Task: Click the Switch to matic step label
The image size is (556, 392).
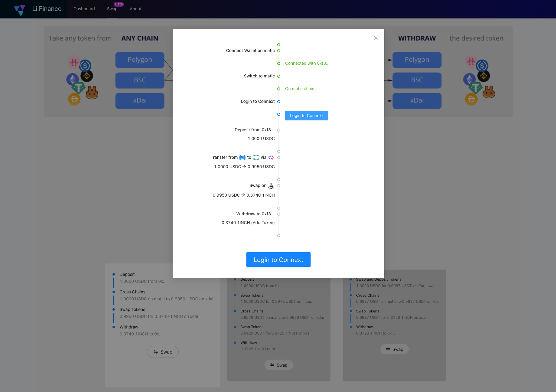Action: 259,76
